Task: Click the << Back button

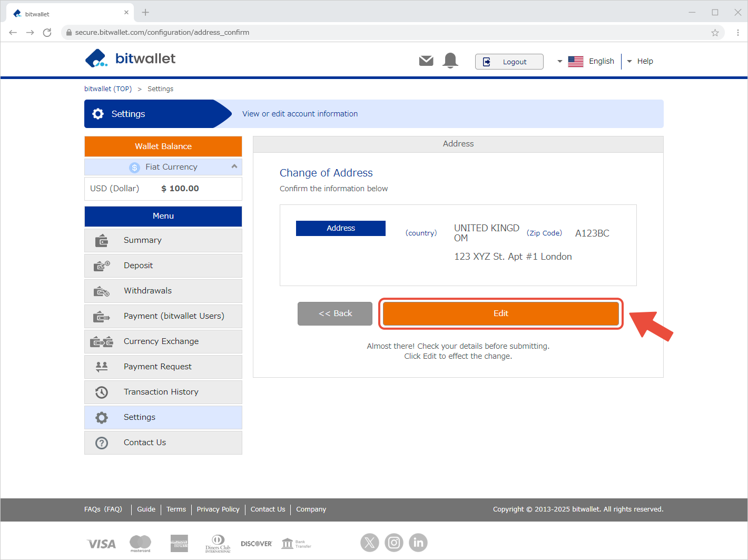Action: pos(335,313)
